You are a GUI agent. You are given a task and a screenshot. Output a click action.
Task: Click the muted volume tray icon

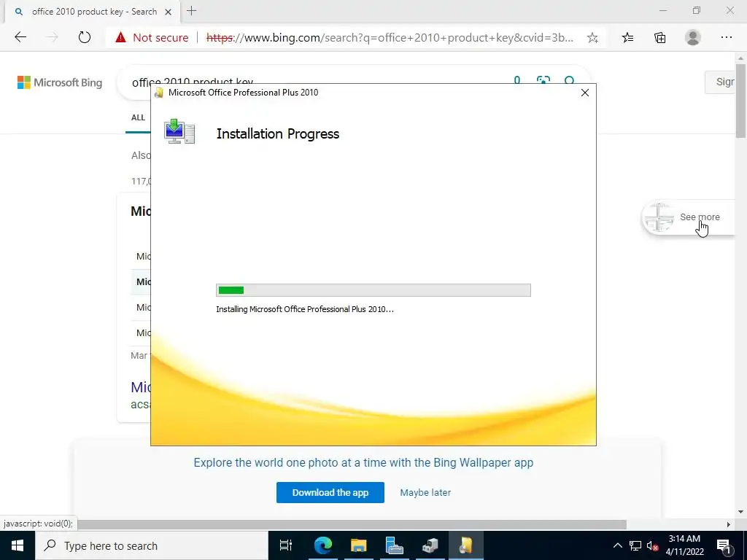[652, 545]
